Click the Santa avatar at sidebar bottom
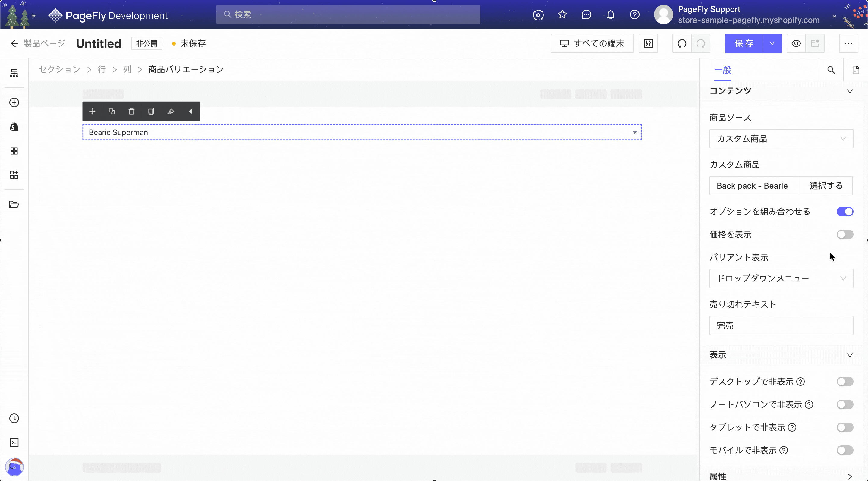This screenshot has height=481, width=868. (14, 467)
